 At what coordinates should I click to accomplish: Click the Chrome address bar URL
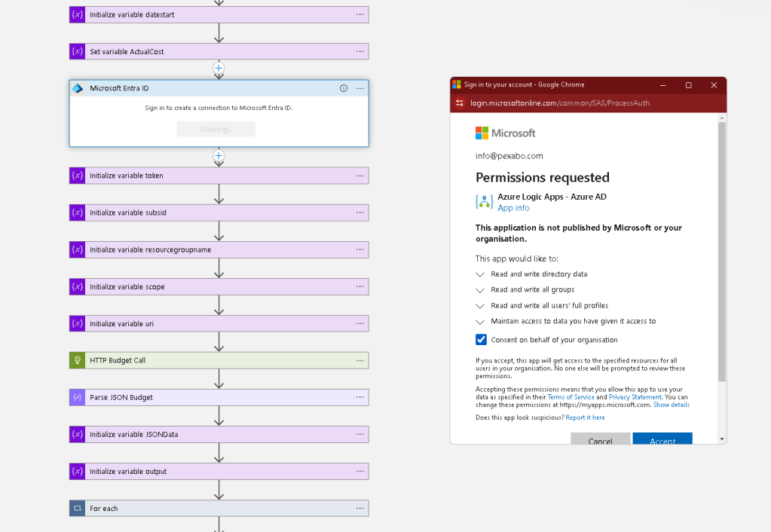[559, 102]
